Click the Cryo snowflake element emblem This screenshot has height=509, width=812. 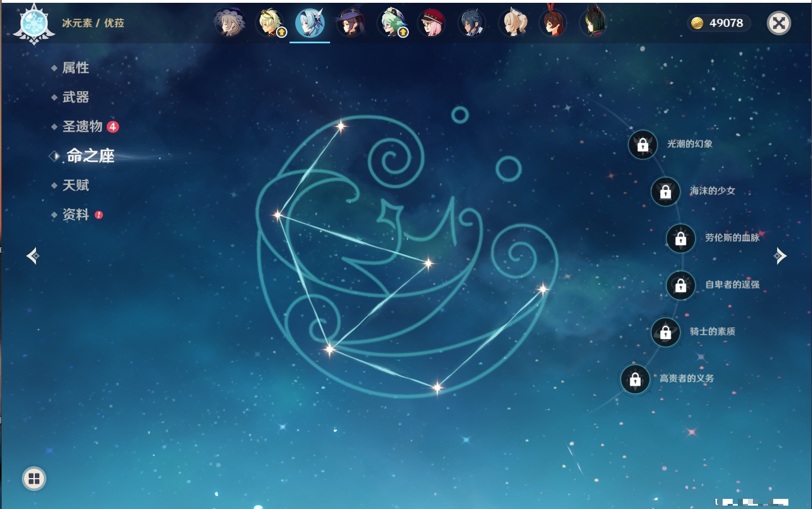pyautogui.click(x=34, y=24)
